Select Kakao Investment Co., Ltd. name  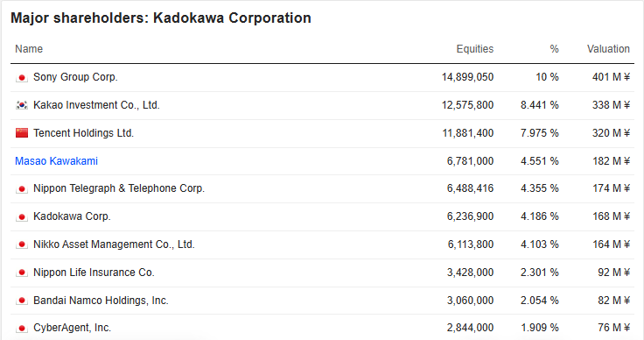[x=96, y=105]
